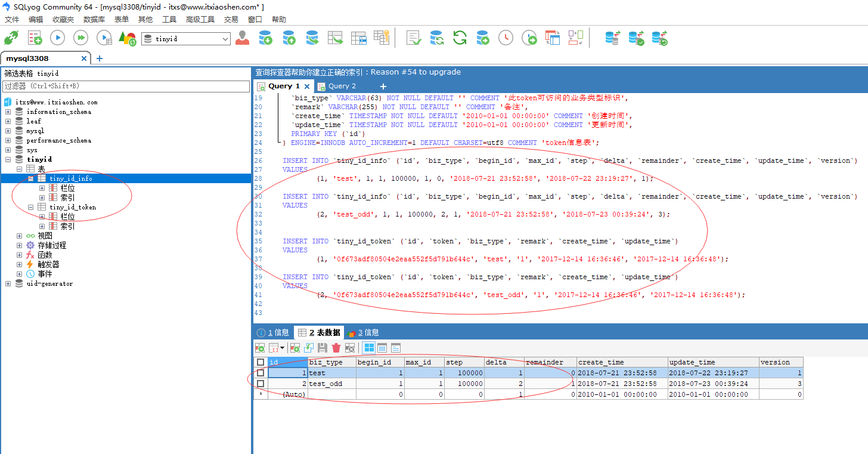Check the row checkbox for test_odd
The width and height of the screenshot is (868, 454).
tap(260, 384)
